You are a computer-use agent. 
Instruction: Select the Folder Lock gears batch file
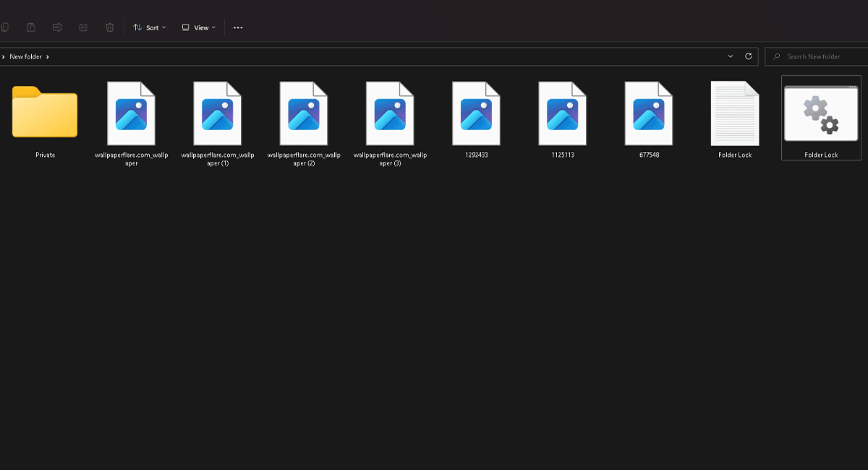pos(821,114)
